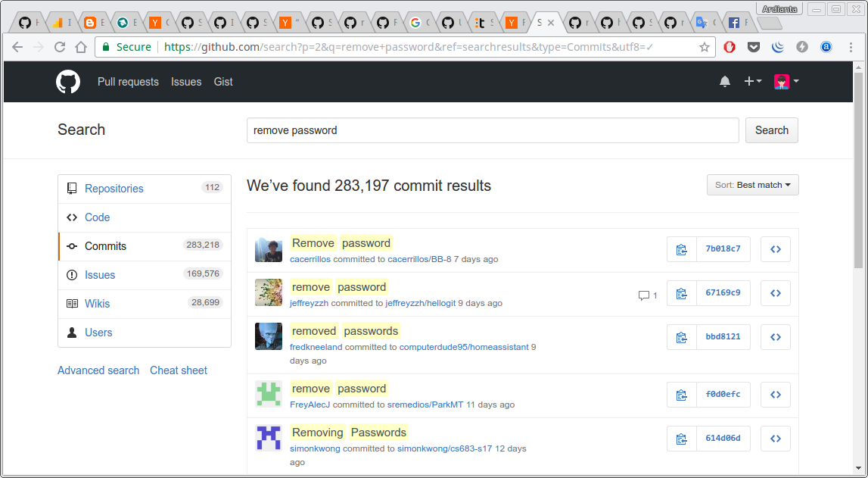Click the remove password search field
This screenshot has width=868, height=478.
492,130
